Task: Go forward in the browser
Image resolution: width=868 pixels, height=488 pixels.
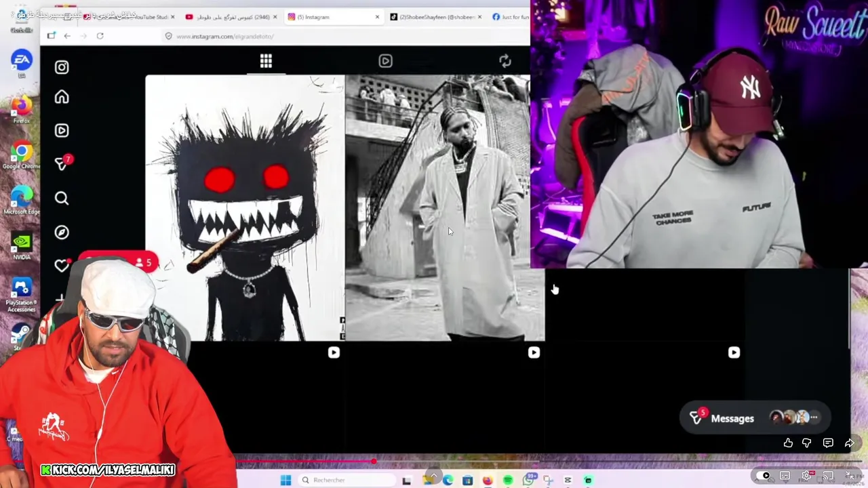Action: (x=83, y=36)
